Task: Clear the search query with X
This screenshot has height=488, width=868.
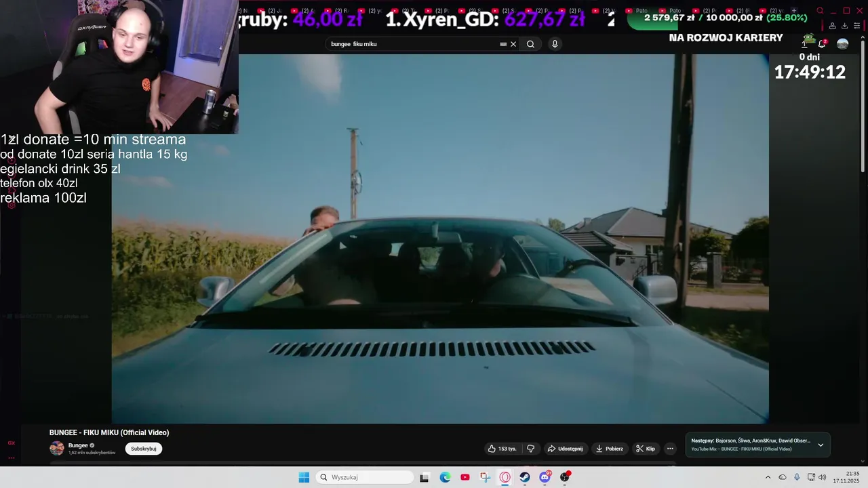Action: 513,44
